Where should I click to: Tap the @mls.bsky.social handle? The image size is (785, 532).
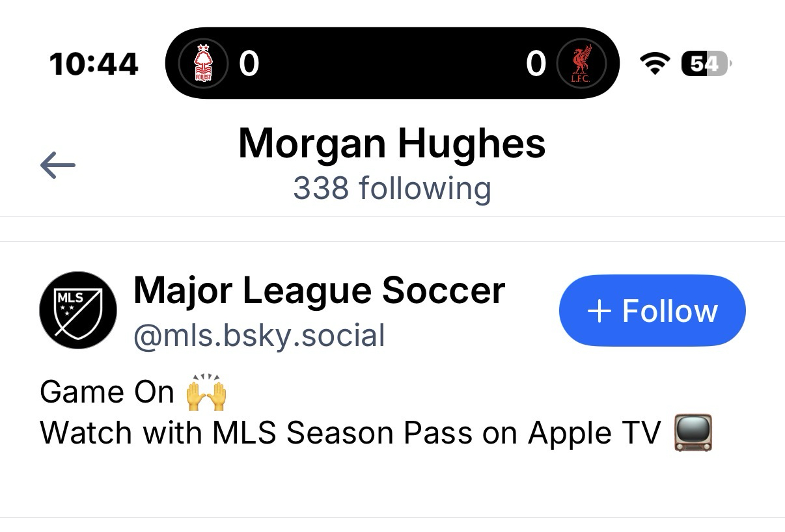point(259,336)
